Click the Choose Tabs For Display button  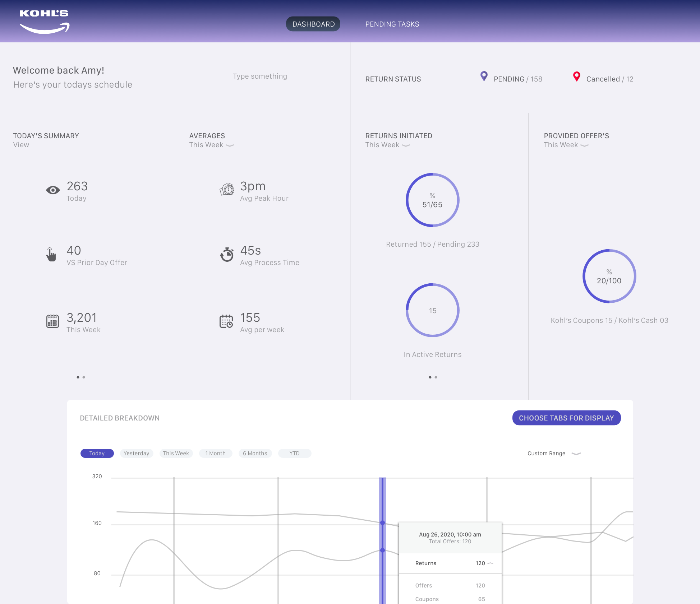[x=566, y=418]
